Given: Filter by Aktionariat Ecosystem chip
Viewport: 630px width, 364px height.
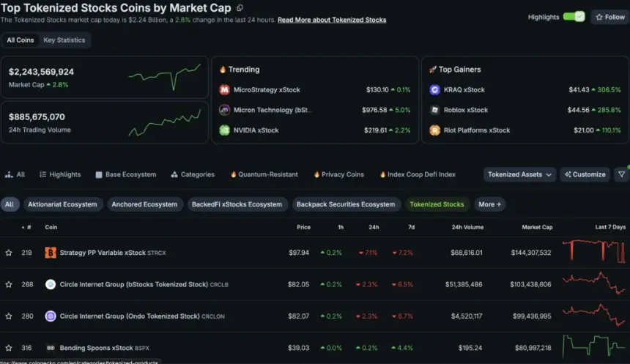Looking at the screenshot, I should 62,204.
